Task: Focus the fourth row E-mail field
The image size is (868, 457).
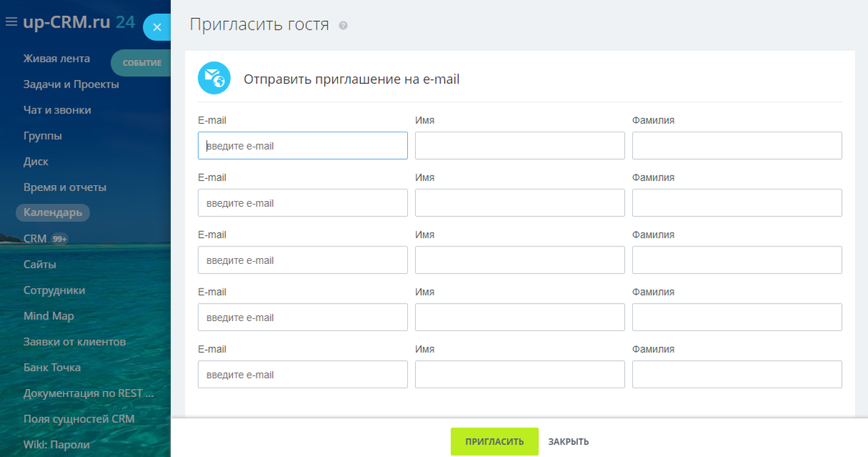Action: [303, 317]
